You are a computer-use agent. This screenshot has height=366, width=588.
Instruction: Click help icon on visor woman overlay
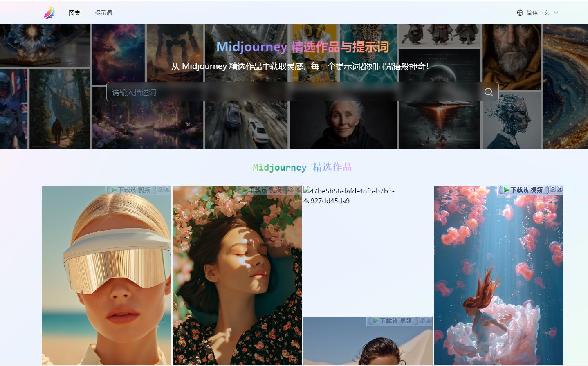coord(160,190)
